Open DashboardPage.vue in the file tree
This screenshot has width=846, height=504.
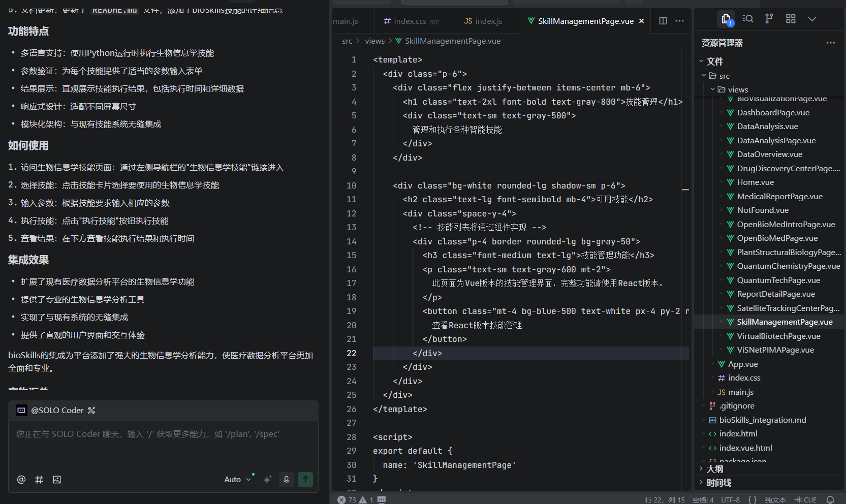pos(773,112)
